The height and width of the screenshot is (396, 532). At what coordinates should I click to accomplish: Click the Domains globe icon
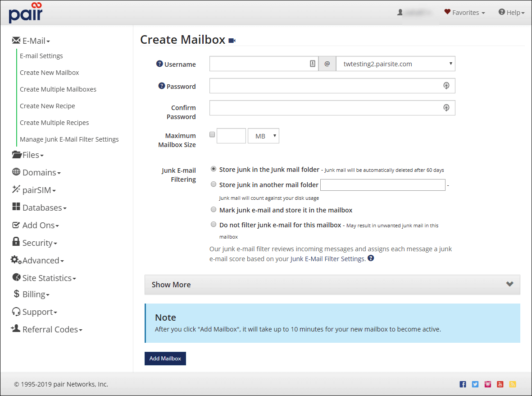point(16,171)
